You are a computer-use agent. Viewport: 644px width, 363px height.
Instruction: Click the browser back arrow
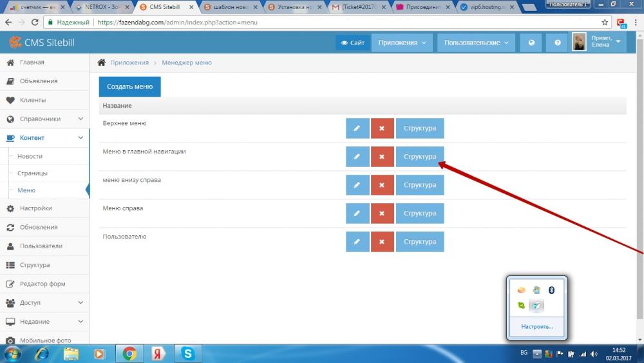[x=8, y=23]
